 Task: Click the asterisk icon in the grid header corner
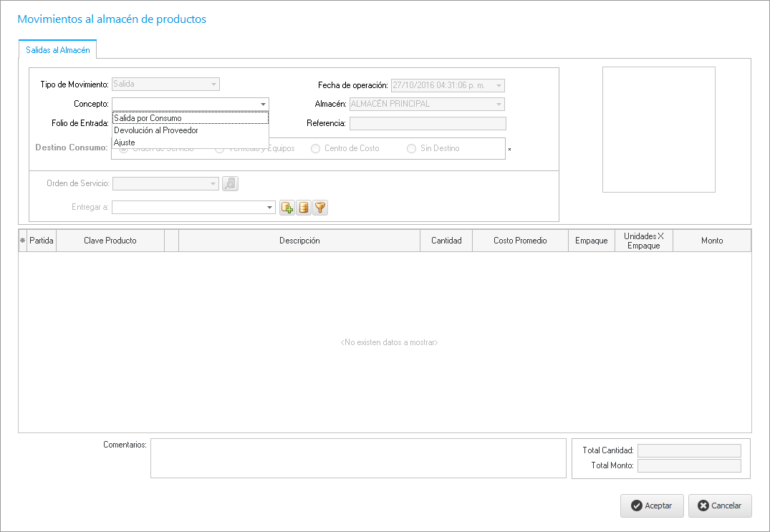click(x=22, y=241)
